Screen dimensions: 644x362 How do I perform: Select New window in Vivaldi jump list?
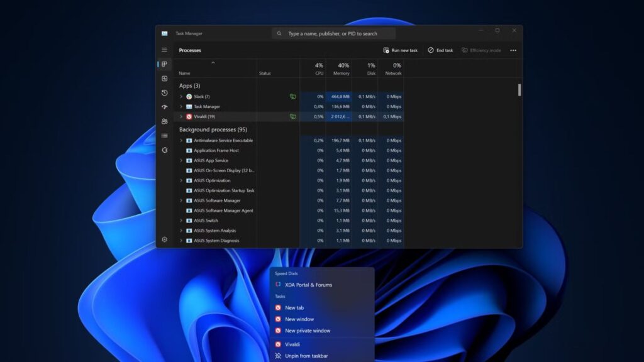[x=322, y=319]
